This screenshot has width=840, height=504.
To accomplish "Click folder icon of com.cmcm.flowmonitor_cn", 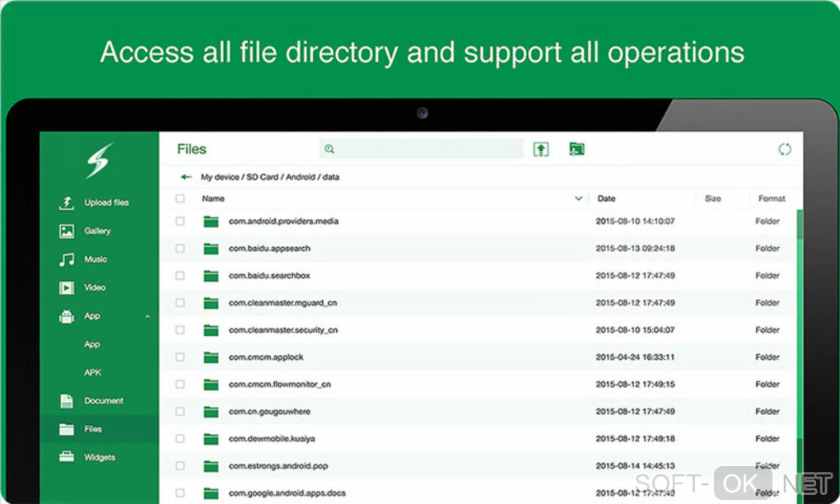I will (x=211, y=385).
